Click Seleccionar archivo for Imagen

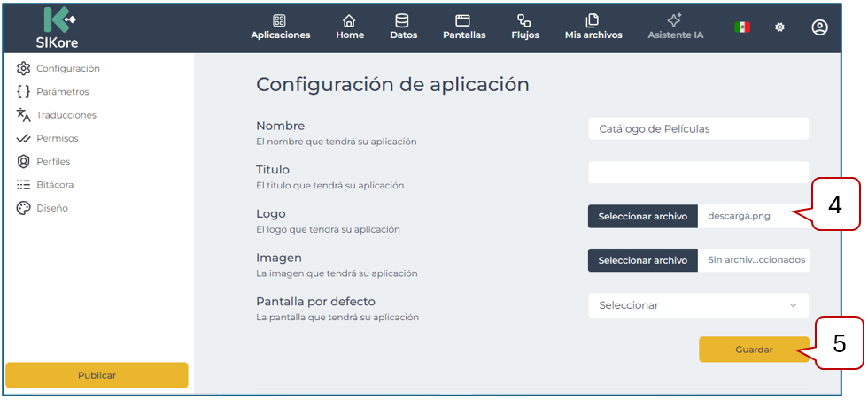click(x=642, y=260)
